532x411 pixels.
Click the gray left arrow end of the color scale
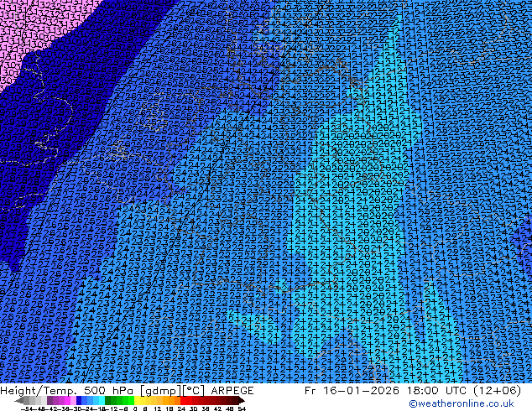point(19,400)
